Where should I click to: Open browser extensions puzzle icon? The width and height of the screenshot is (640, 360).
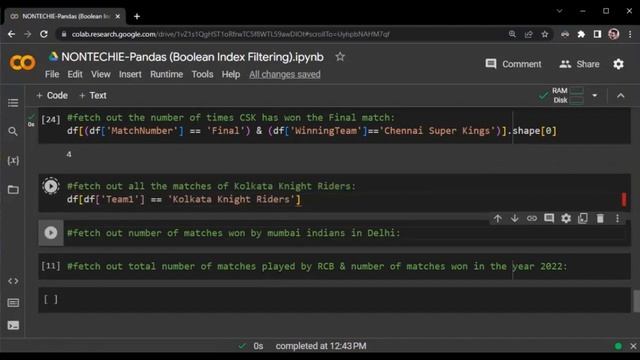(x=581, y=34)
